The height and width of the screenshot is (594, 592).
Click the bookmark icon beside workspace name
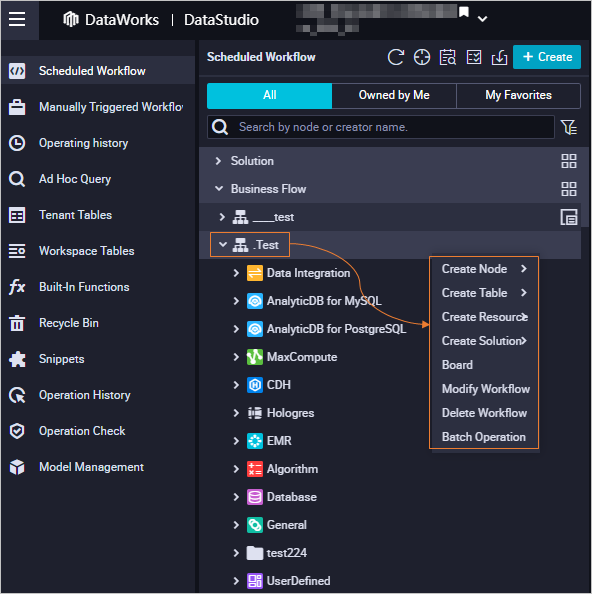pyautogui.click(x=464, y=12)
